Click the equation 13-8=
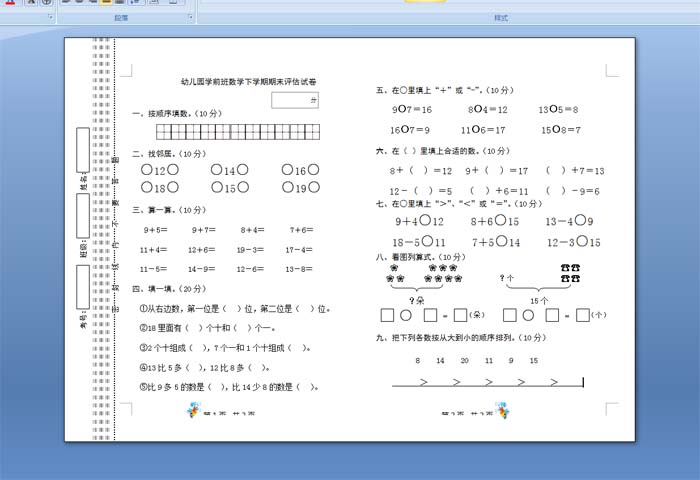 click(299, 269)
